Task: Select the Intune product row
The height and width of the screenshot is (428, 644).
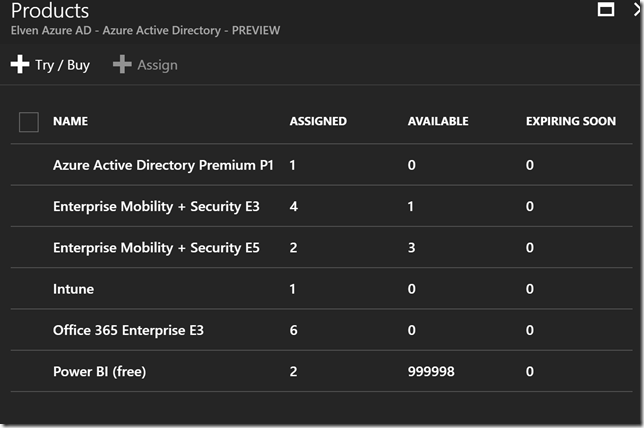Action: [x=73, y=289]
